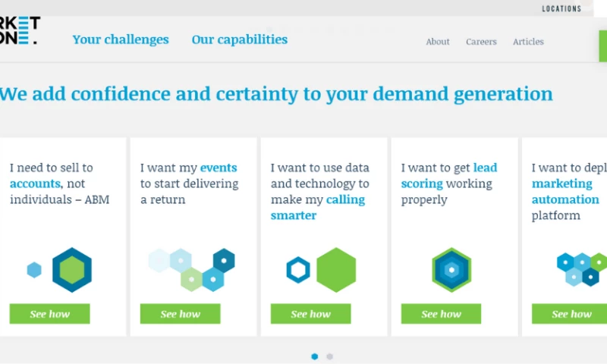Screen dimensions: 607x364
Task: Select the first carousel pagination dot
Action: click(315, 356)
